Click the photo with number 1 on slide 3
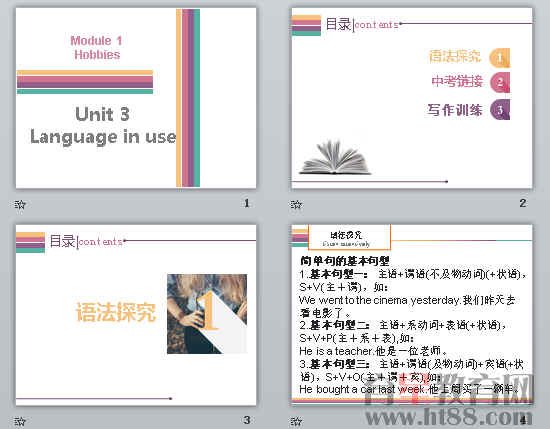 pyautogui.click(x=207, y=314)
